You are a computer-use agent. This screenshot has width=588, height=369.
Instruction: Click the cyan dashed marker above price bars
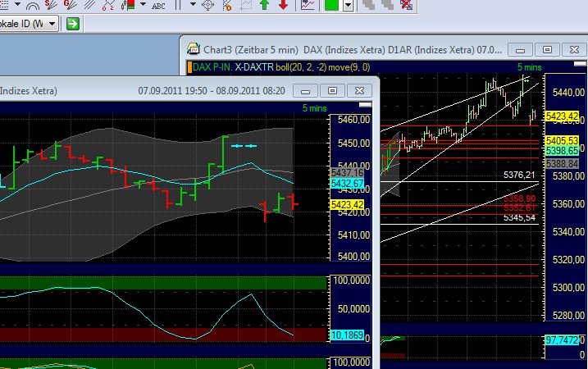pos(244,146)
